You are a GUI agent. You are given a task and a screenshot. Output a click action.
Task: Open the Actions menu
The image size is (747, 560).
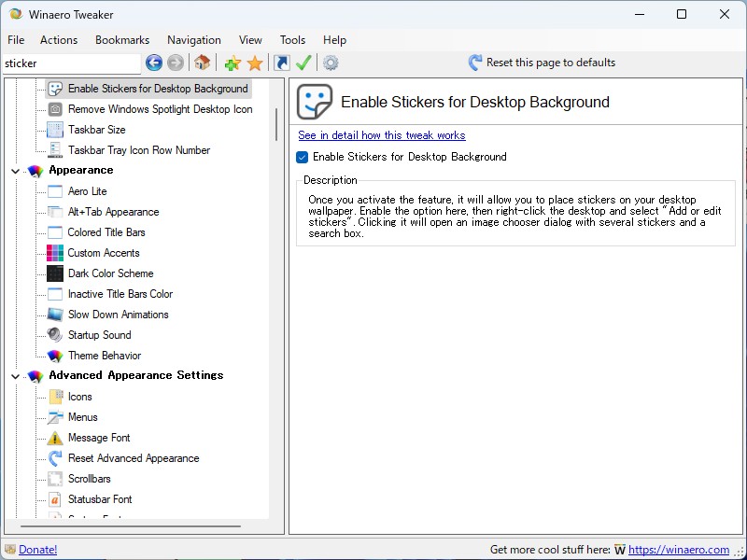pyautogui.click(x=59, y=40)
